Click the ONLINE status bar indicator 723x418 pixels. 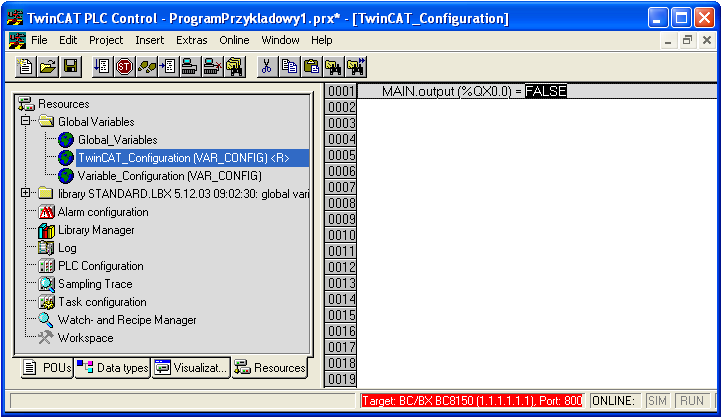(x=615, y=401)
